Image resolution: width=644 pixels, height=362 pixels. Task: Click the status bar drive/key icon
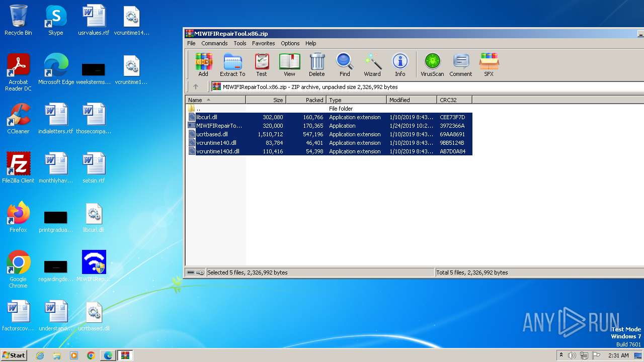[x=195, y=273]
